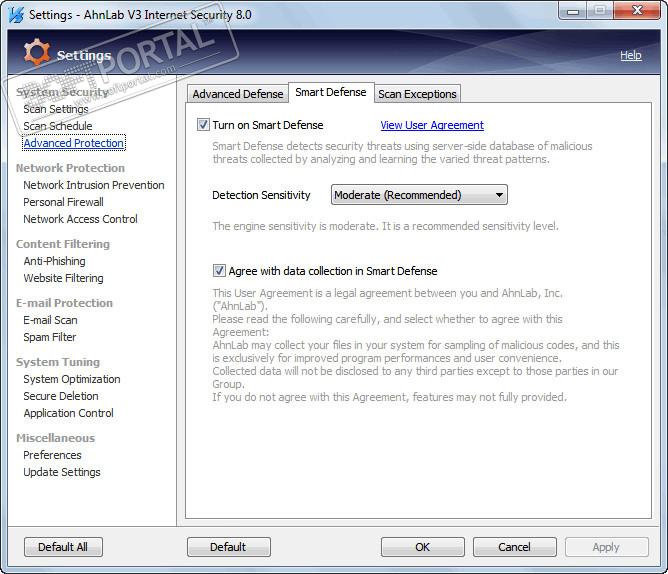Click the System Security section heading
Viewport: 668px width, 574px height.
[62, 92]
